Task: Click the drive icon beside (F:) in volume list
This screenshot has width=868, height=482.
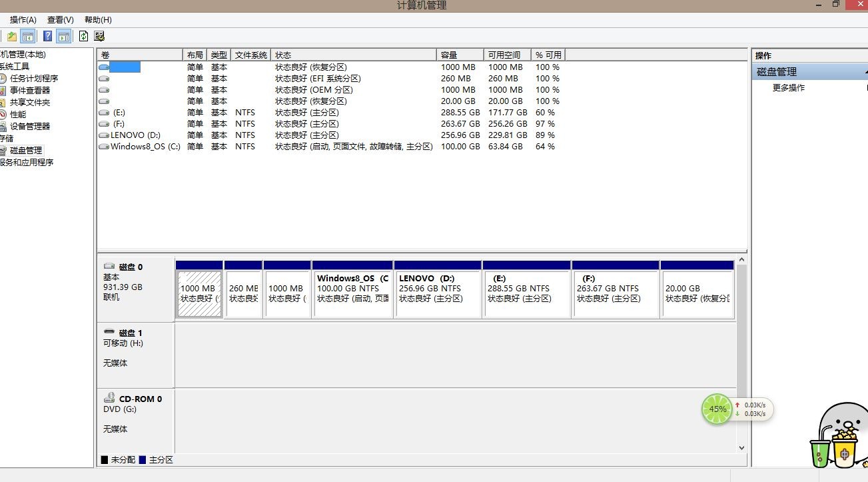Action: (104, 124)
